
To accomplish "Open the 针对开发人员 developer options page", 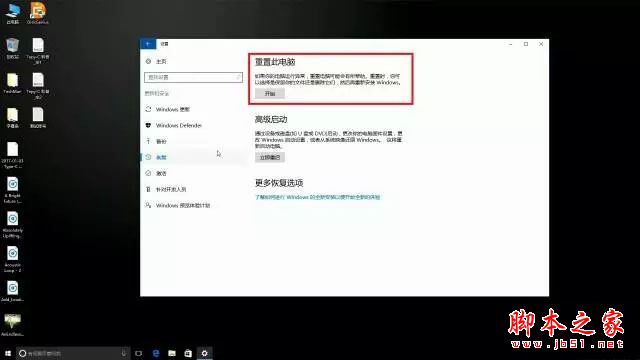I will [171, 189].
